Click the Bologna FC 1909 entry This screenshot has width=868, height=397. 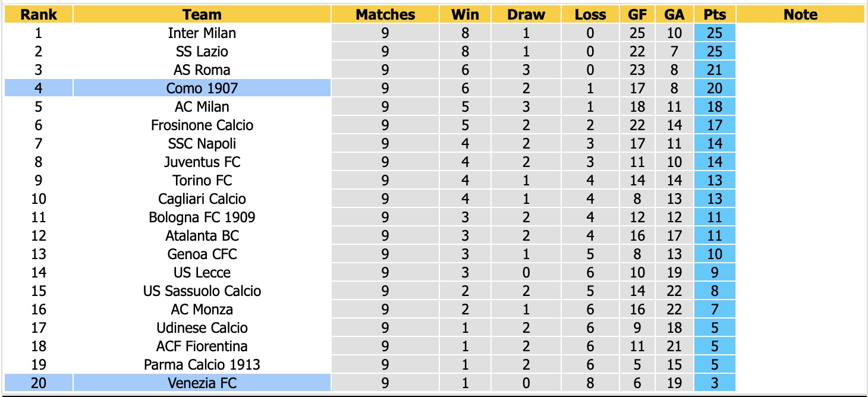tap(202, 218)
